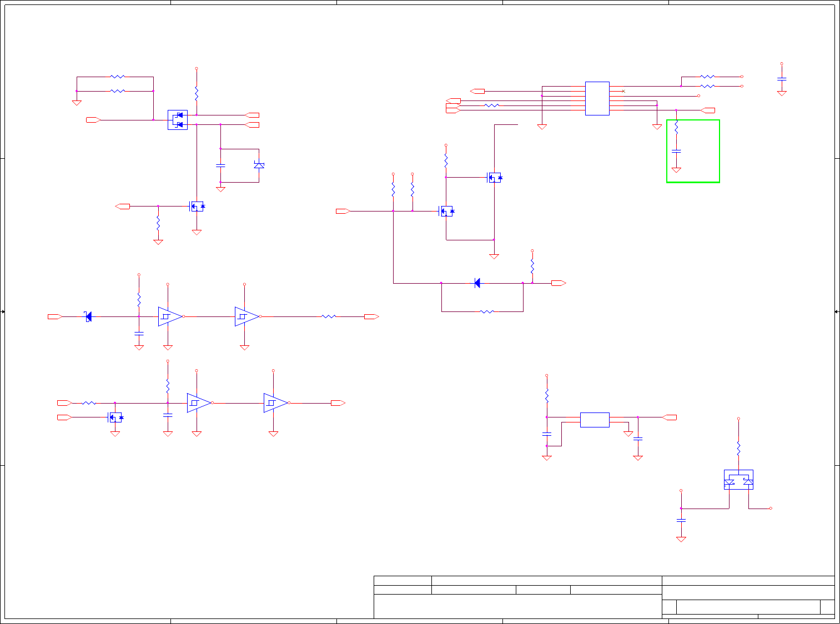The height and width of the screenshot is (624, 840).
Task: Click the series resistor at upper buffer chain output
Action: (329, 316)
